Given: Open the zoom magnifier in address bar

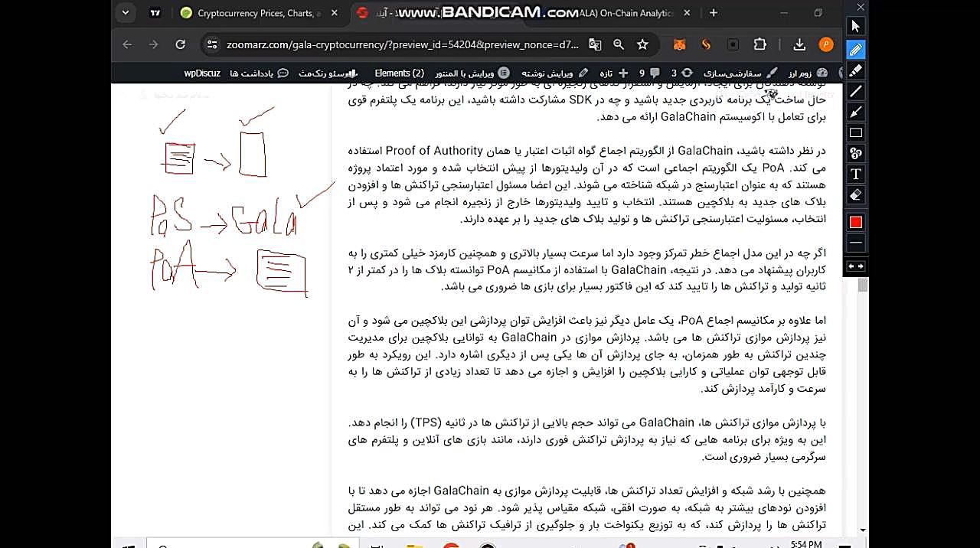Looking at the screenshot, I should pyautogui.click(x=619, y=44).
